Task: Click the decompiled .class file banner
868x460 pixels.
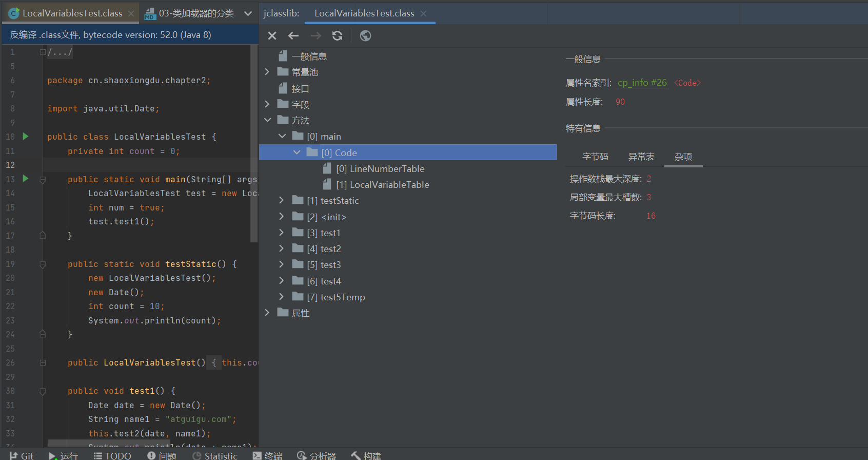Action: coord(130,35)
